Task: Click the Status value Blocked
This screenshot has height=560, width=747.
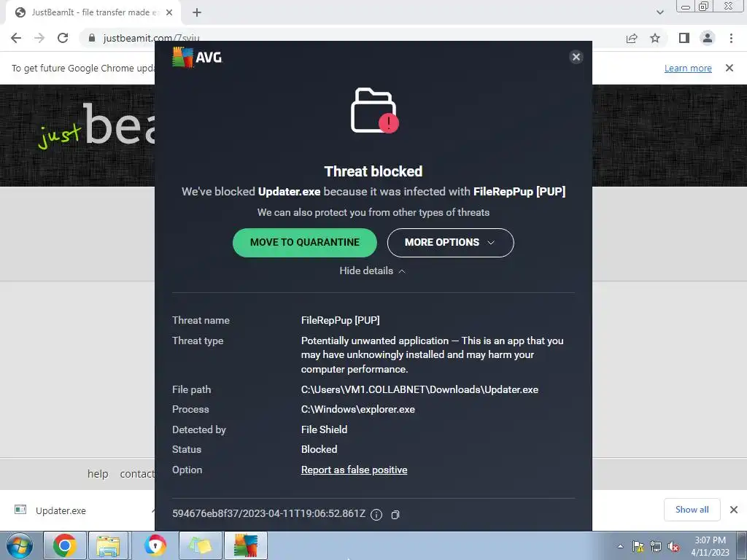Action: pos(319,449)
